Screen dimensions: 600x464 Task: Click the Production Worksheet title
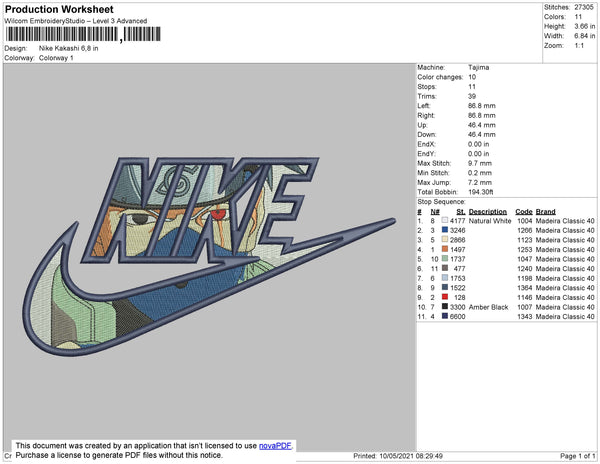[x=59, y=10]
